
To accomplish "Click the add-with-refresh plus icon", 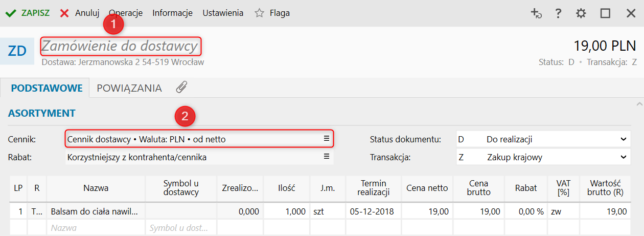I will tap(536, 14).
